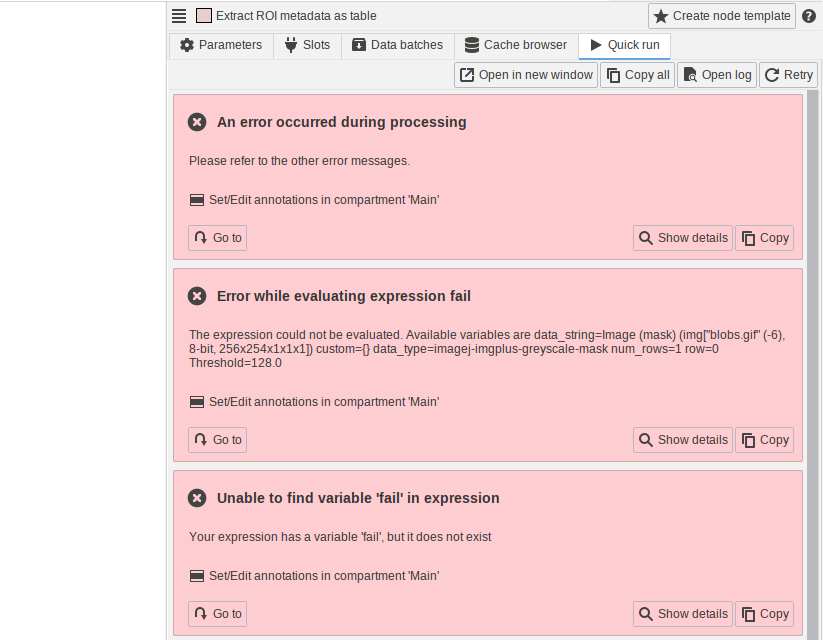Open the hamburger menu icon
The image size is (823, 640).
pos(179,16)
